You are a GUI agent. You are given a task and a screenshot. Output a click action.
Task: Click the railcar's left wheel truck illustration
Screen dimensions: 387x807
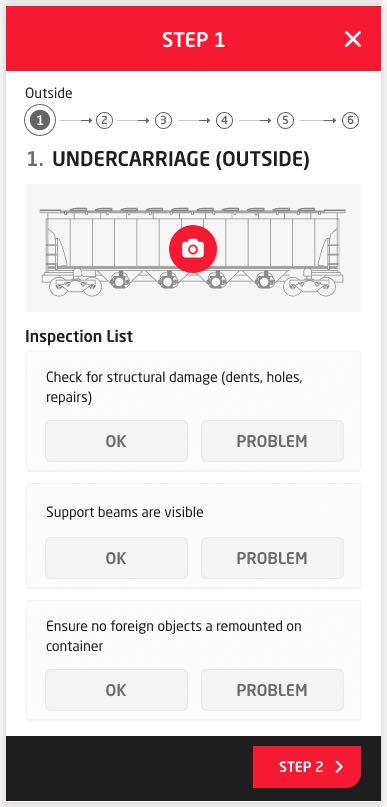72,286
